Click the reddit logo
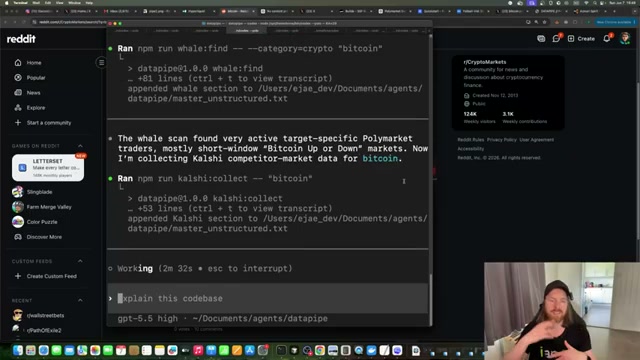The image size is (640, 360). 21,39
